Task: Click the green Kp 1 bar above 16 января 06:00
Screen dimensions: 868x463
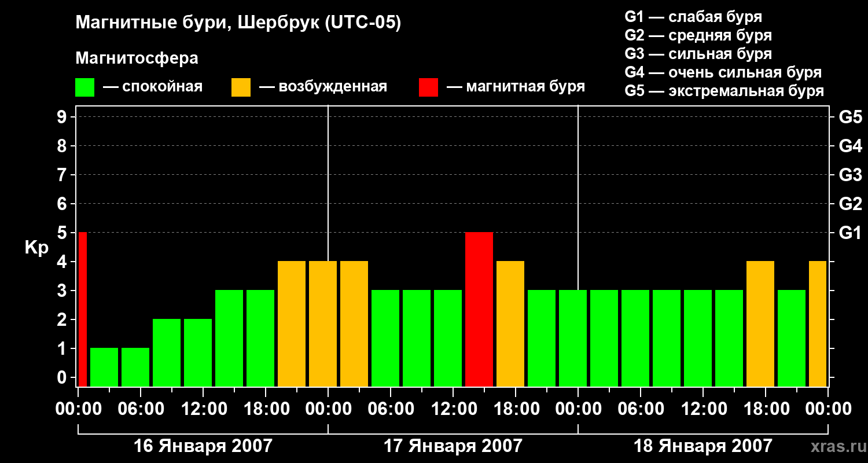Action: click(135, 367)
